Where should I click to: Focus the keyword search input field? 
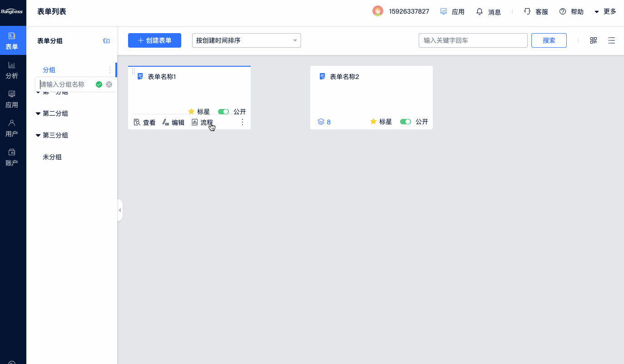tap(472, 40)
